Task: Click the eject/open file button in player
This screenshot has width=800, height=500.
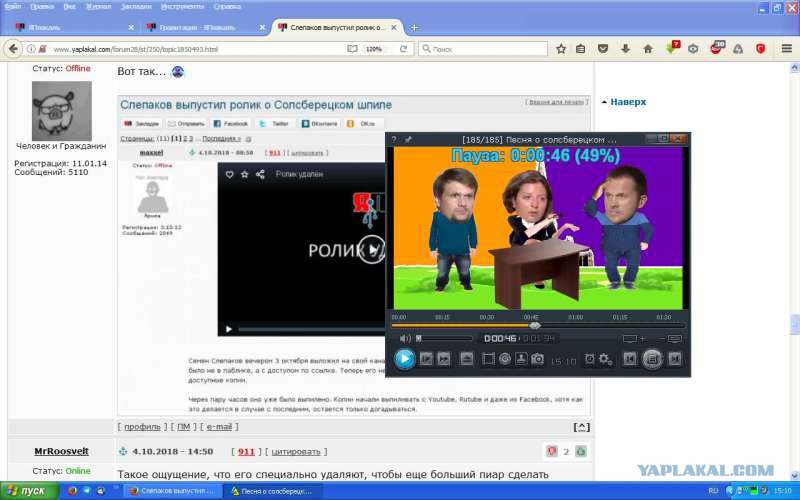Action: [466, 359]
